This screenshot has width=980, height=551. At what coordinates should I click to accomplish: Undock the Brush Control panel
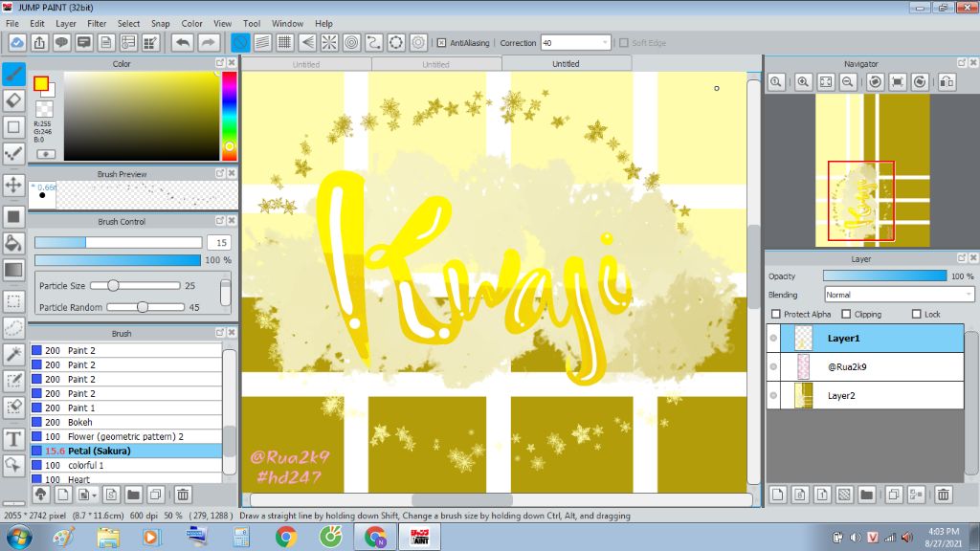click(220, 221)
